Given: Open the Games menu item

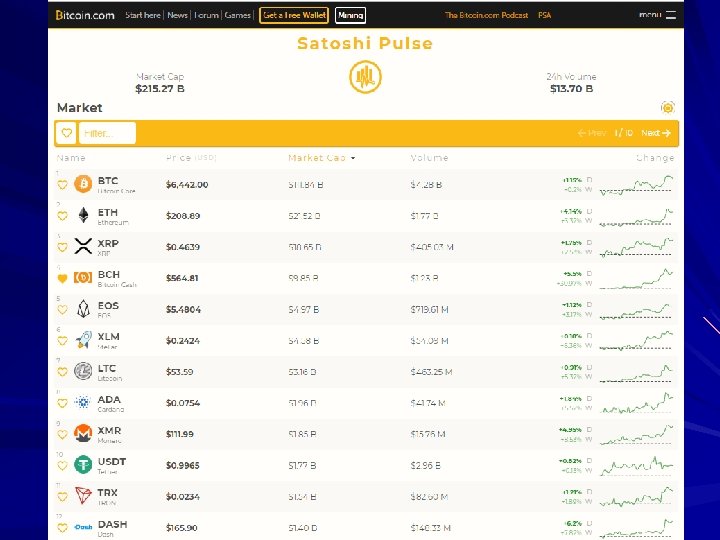Looking at the screenshot, I should pyautogui.click(x=237, y=15).
